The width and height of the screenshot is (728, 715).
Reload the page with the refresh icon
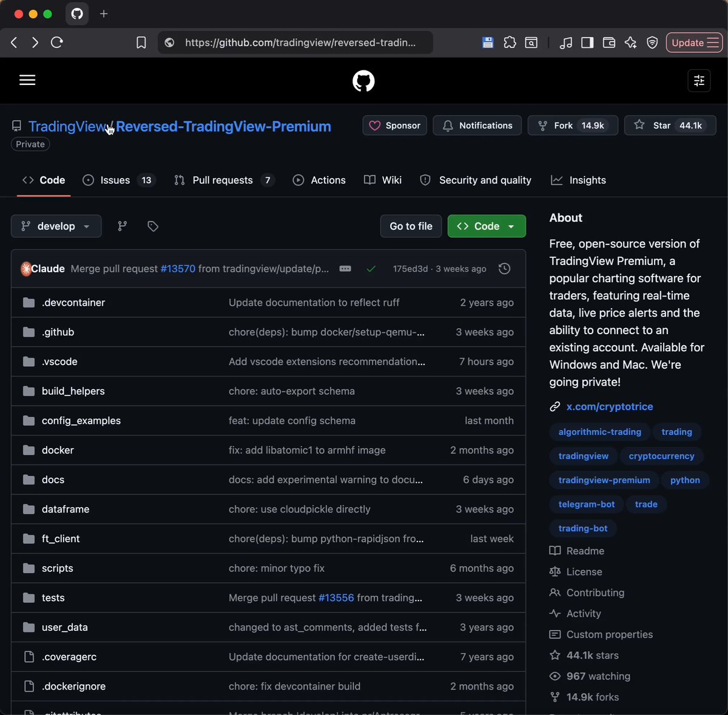pyautogui.click(x=57, y=42)
